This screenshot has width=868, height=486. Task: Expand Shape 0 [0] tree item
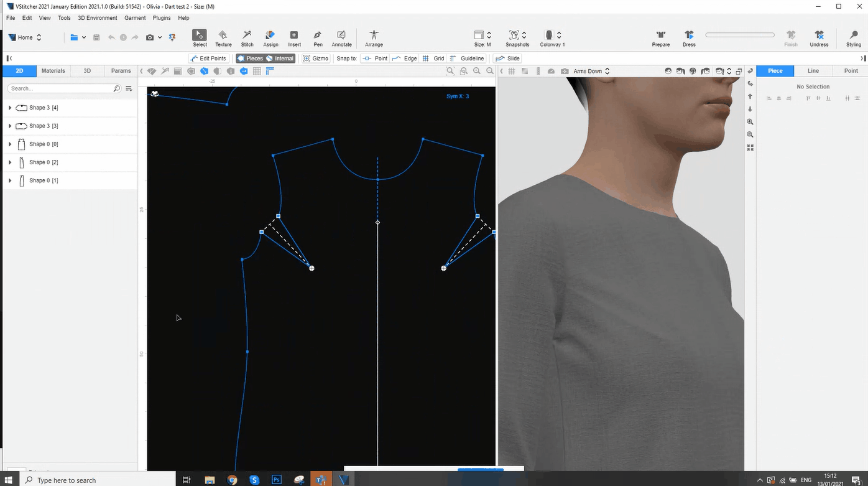pos(10,144)
